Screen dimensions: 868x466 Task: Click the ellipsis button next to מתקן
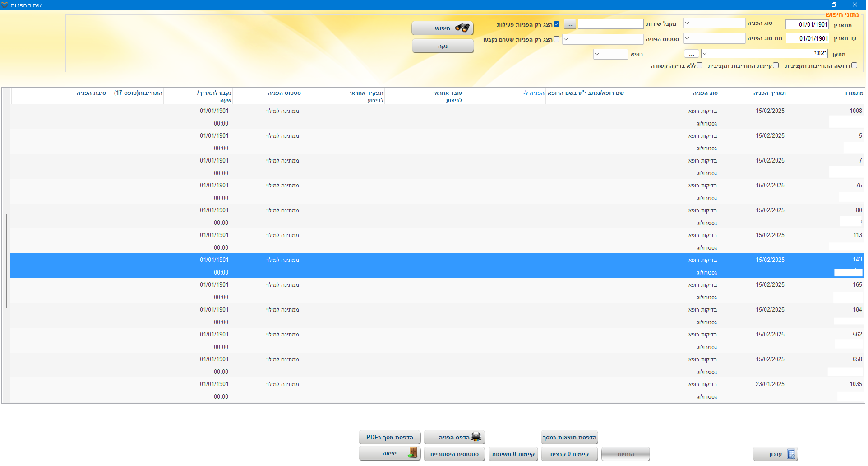[692, 54]
